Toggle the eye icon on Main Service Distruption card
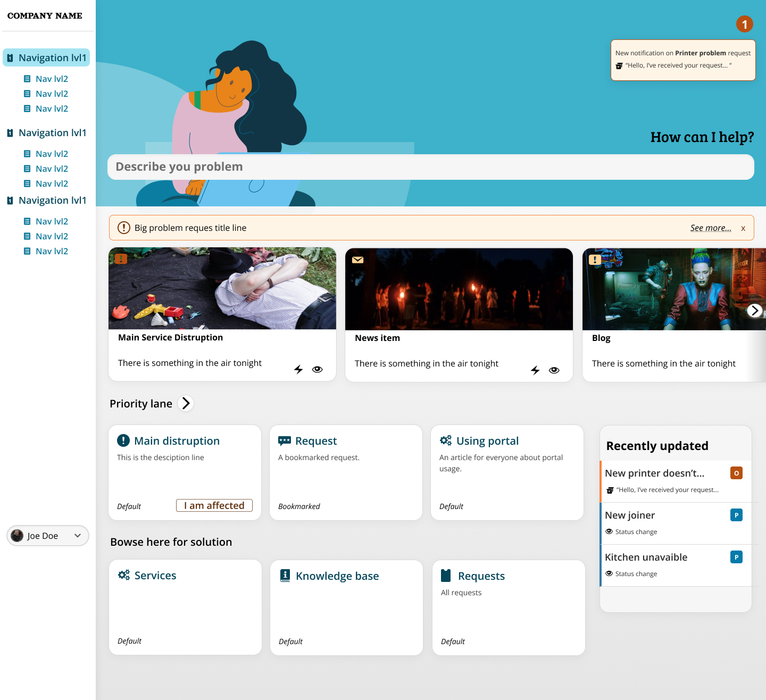The width and height of the screenshot is (766, 700). pos(317,369)
